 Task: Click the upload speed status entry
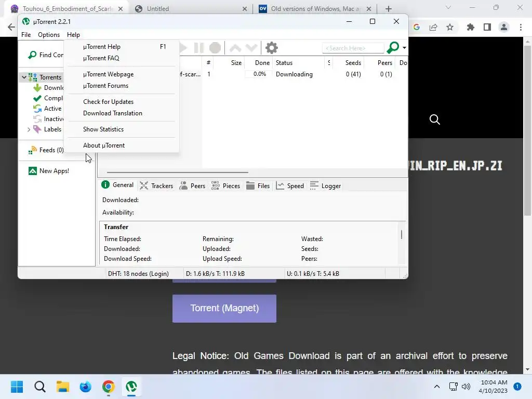click(x=313, y=273)
